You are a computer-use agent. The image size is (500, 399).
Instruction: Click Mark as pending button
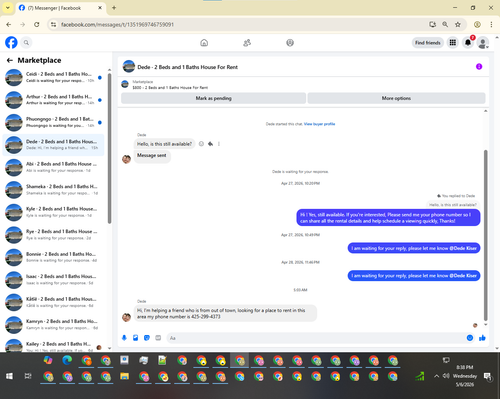[x=213, y=98]
